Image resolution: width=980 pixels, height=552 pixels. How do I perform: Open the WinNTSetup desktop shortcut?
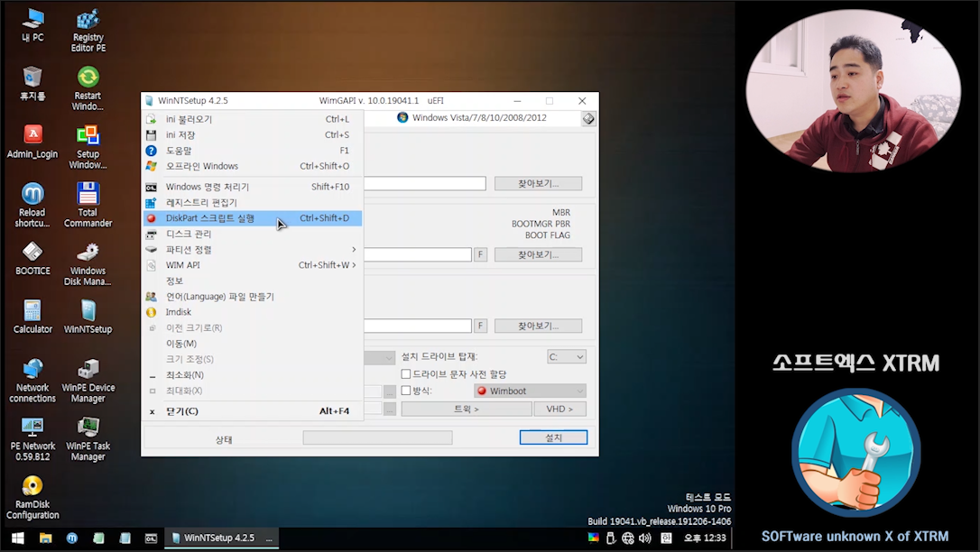88,317
